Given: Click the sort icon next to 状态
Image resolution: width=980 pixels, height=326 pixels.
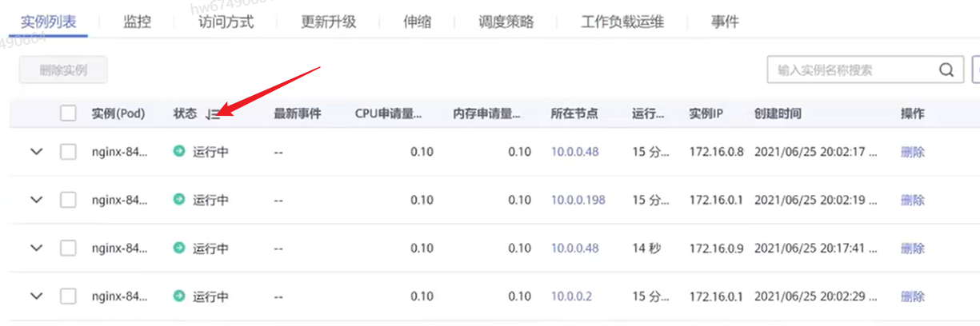Looking at the screenshot, I should click(212, 114).
